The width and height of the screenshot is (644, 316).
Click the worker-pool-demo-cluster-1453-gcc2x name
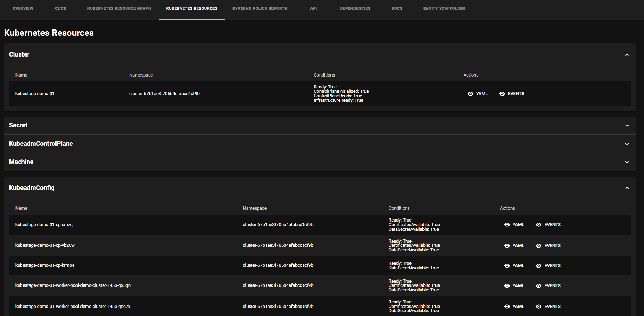pos(73,307)
